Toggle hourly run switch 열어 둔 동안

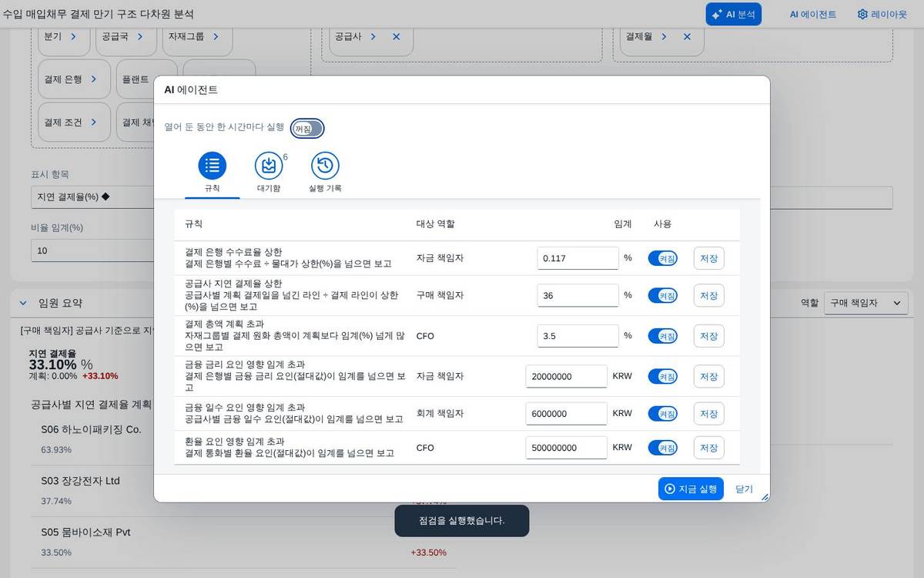(x=307, y=129)
